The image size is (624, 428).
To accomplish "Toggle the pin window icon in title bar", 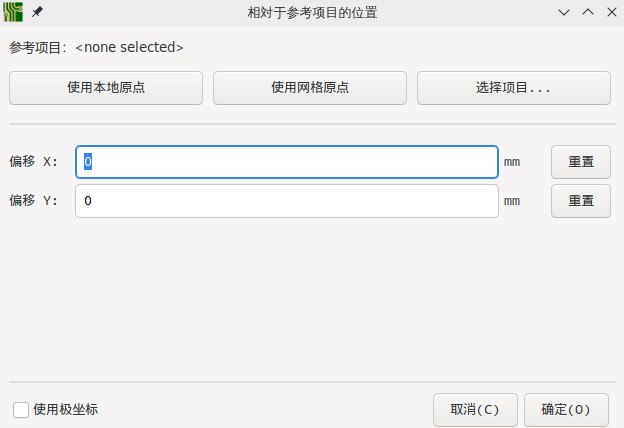I will point(37,12).
